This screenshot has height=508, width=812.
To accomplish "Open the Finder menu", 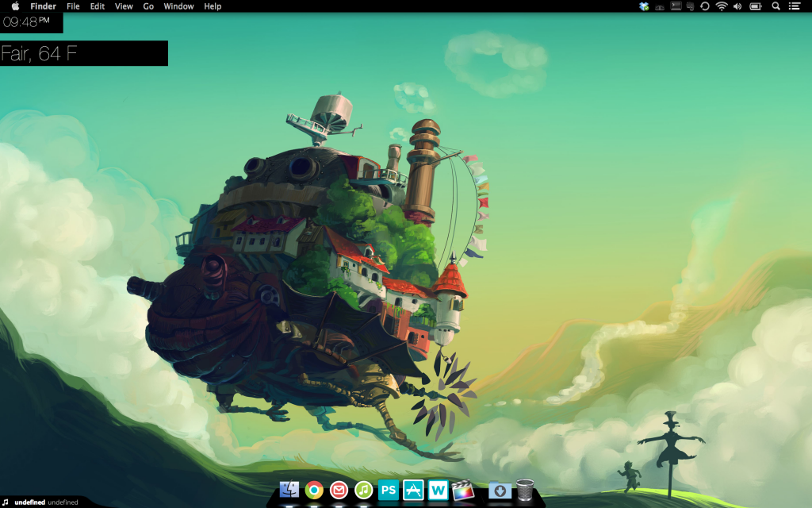I will (x=43, y=6).
